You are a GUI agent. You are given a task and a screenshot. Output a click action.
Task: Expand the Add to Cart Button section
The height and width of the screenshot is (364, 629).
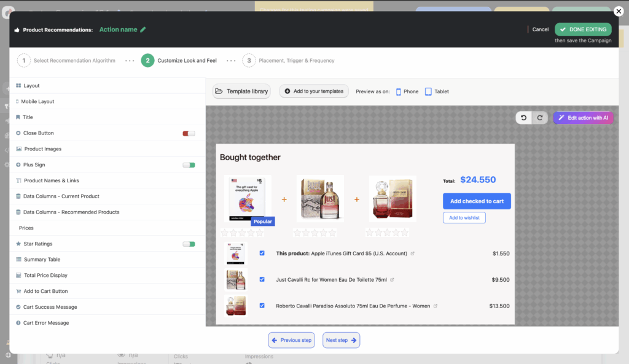pyautogui.click(x=45, y=292)
